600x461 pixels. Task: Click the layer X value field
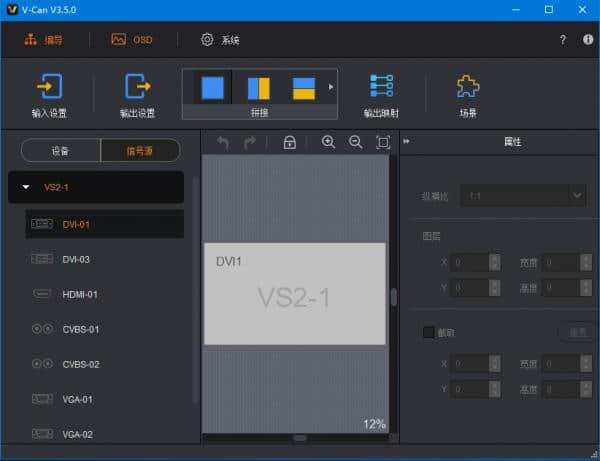(x=469, y=263)
